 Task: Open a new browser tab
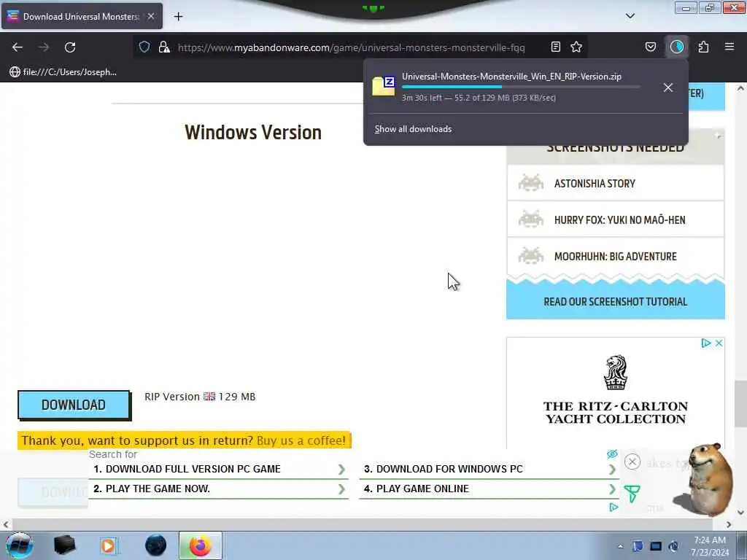pos(178,17)
